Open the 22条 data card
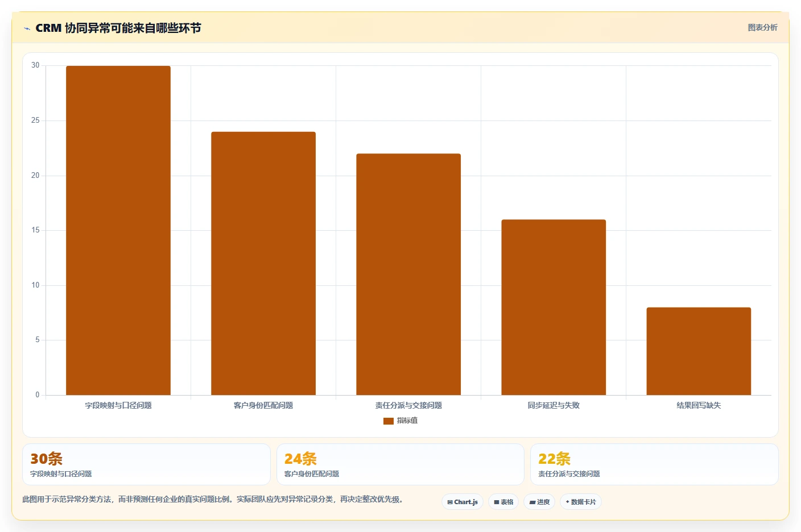Image resolution: width=801 pixels, height=532 pixels. click(654, 464)
